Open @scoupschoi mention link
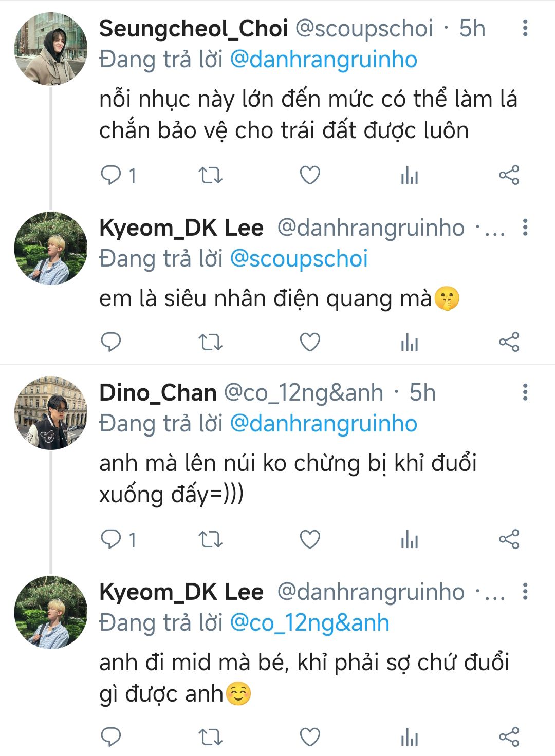The width and height of the screenshot is (555, 756). click(299, 259)
